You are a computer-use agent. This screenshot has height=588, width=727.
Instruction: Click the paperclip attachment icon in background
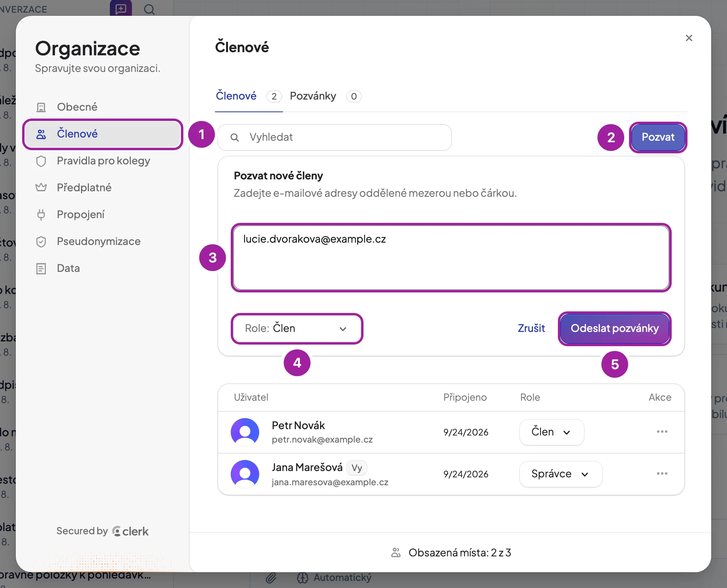click(x=271, y=578)
